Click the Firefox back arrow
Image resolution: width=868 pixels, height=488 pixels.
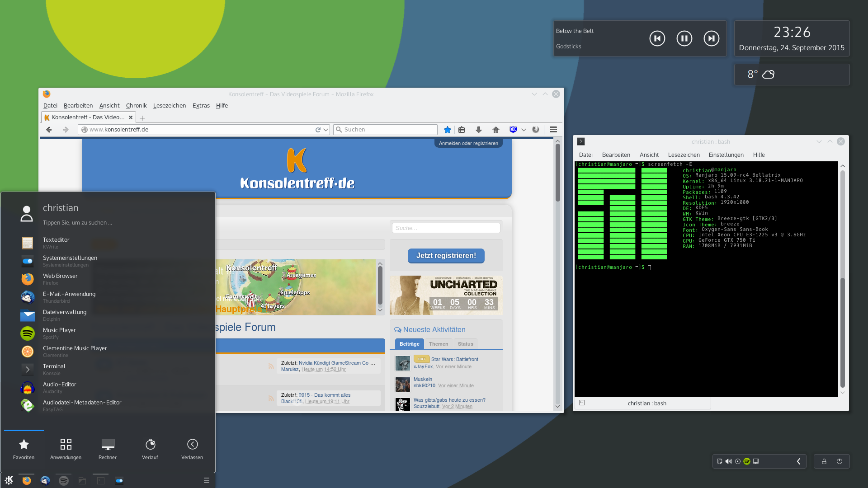pos(49,130)
